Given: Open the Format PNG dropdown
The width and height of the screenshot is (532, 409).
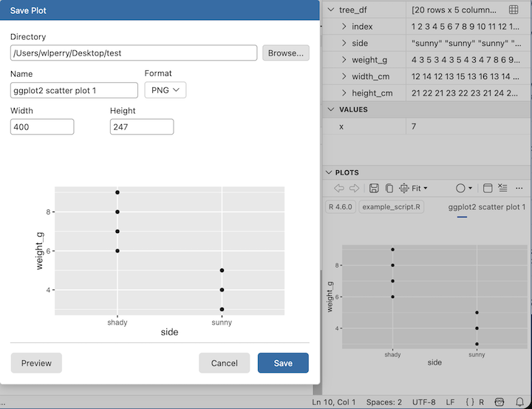Looking at the screenshot, I should (166, 90).
